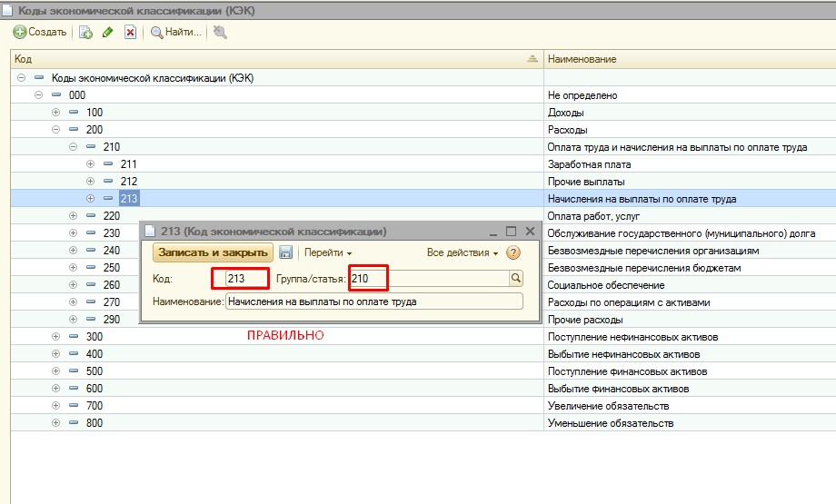Expand the 100 Доходы tree node
Viewport: 836px width, 504px height.
coord(55,113)
